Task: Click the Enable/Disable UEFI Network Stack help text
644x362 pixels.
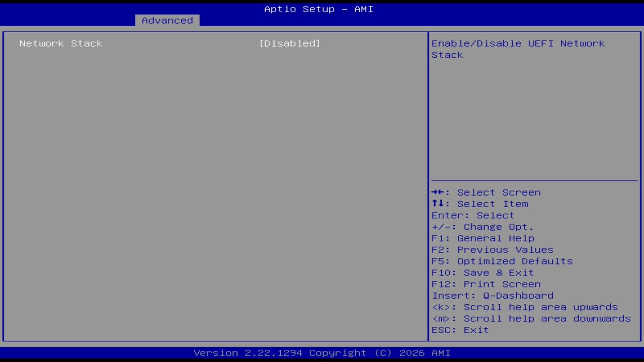Action: point(518,49)
